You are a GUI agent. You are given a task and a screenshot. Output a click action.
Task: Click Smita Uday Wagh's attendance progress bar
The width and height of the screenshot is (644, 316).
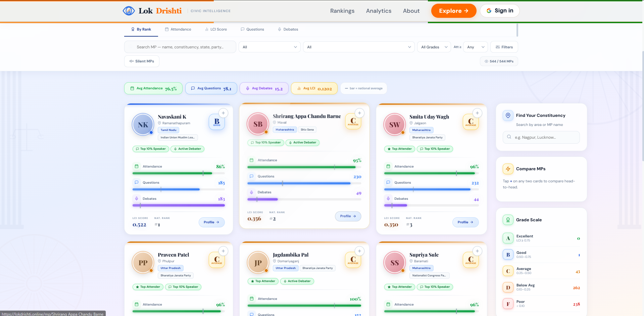pos(431,173)
